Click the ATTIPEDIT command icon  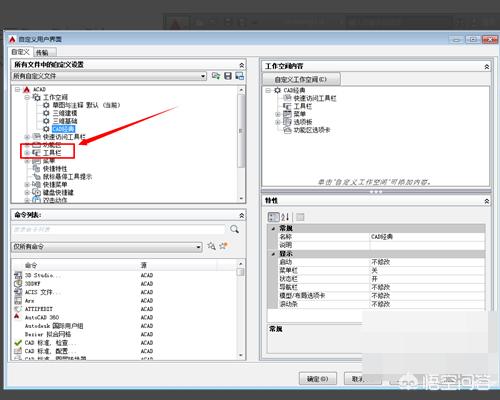pos(18,309)
